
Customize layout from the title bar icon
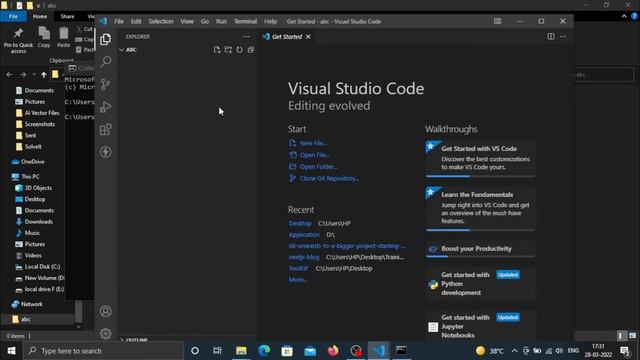[497, 21]
